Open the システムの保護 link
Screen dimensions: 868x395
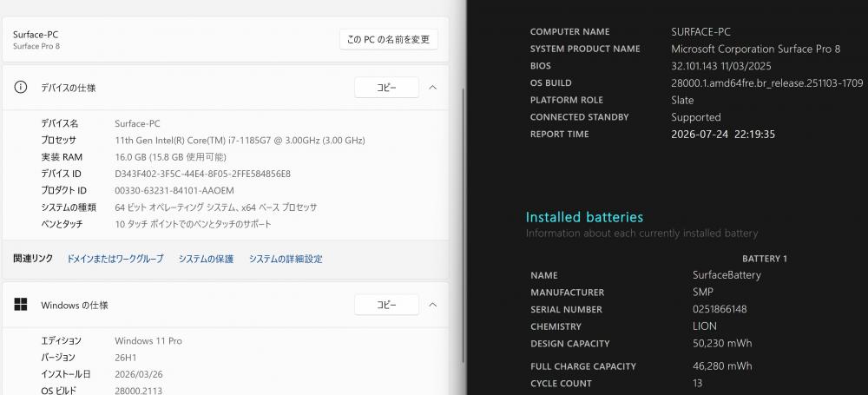pyautogui.click(x=206, y=259)
